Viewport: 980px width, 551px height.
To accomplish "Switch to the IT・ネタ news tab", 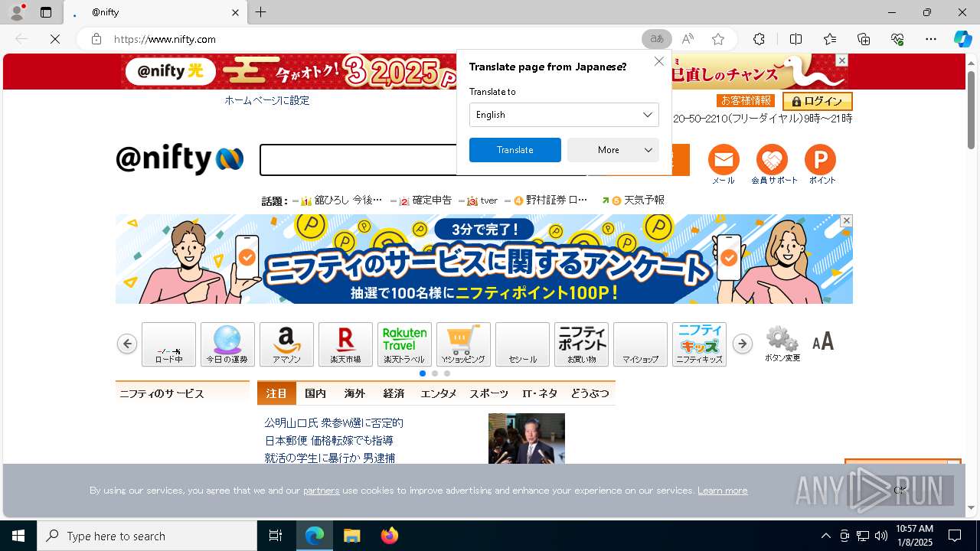I will tap(540, 393).
